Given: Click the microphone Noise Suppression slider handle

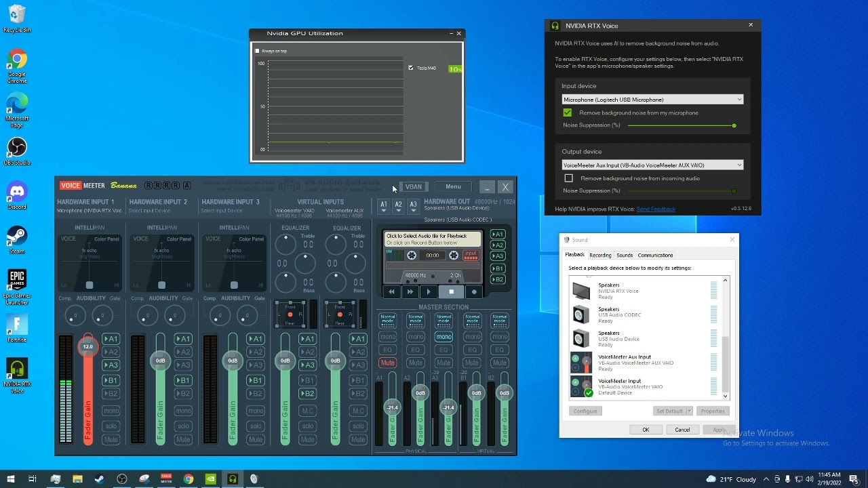Looking at the screenshot, I should point(734,125).
